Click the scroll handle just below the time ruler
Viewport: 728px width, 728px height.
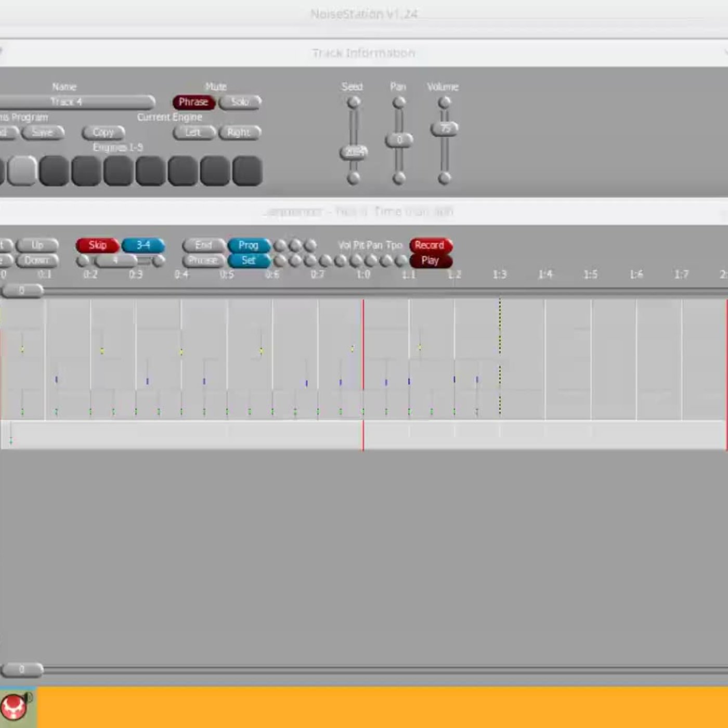pos(22,291)
